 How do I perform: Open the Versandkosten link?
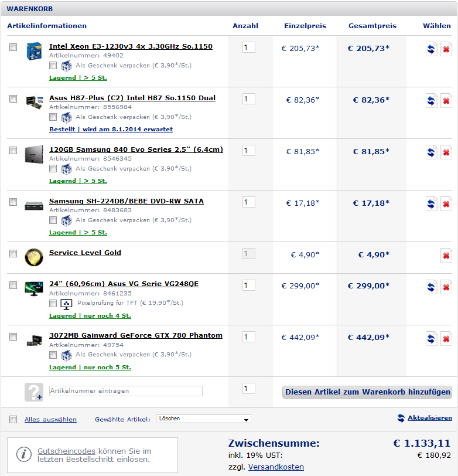(x=276, y=467)
